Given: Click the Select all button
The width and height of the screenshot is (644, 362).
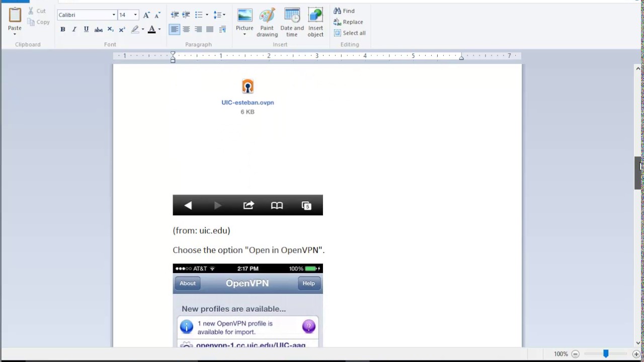Looking at the screenshot, I should [350, 33].
